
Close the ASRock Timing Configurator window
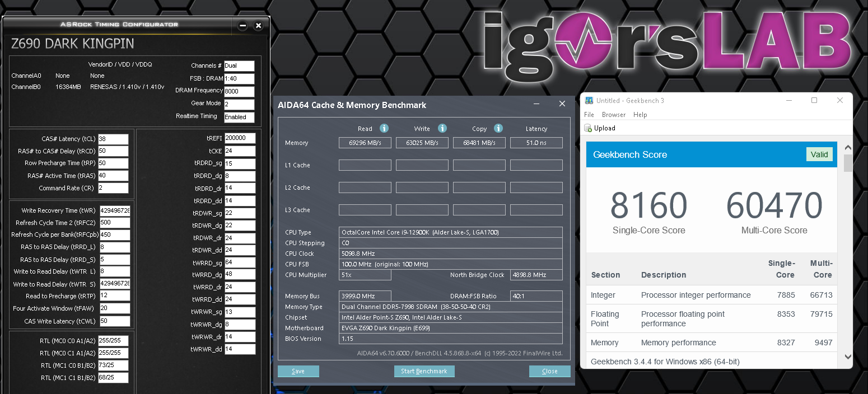[x=258, y=25]
